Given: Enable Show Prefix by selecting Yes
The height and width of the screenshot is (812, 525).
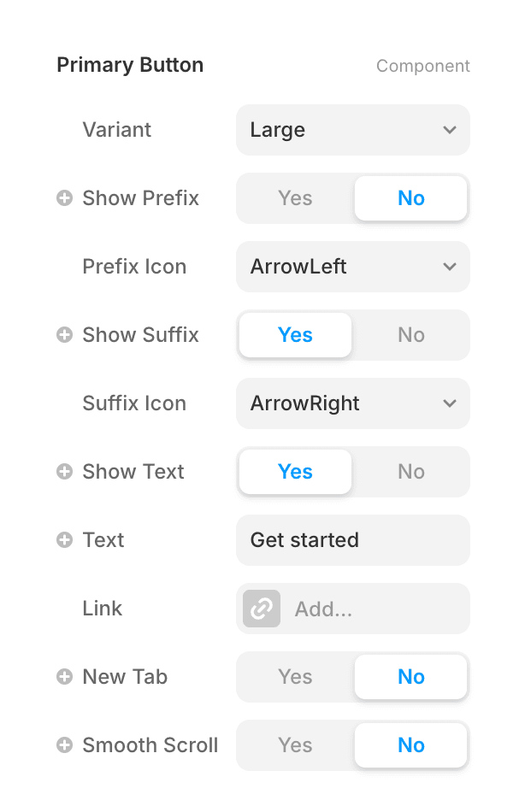Looking at the screenshot, I should click(x=294, y=197).
